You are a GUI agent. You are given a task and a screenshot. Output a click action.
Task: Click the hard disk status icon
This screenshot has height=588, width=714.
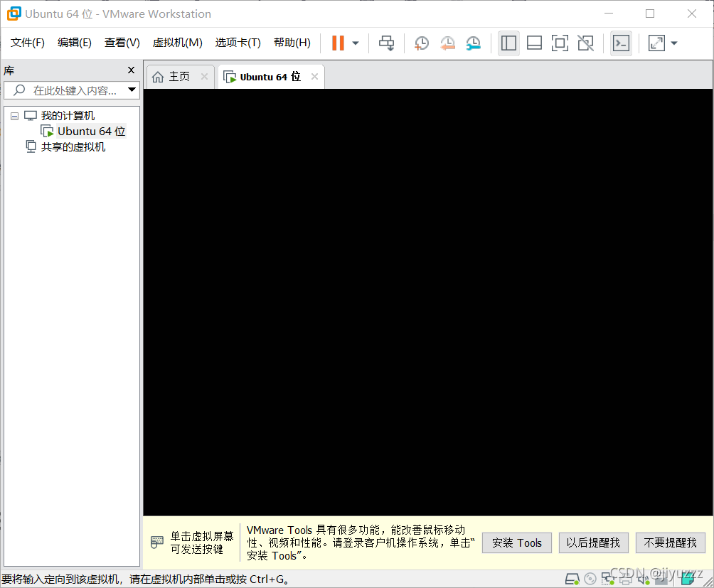572,578
